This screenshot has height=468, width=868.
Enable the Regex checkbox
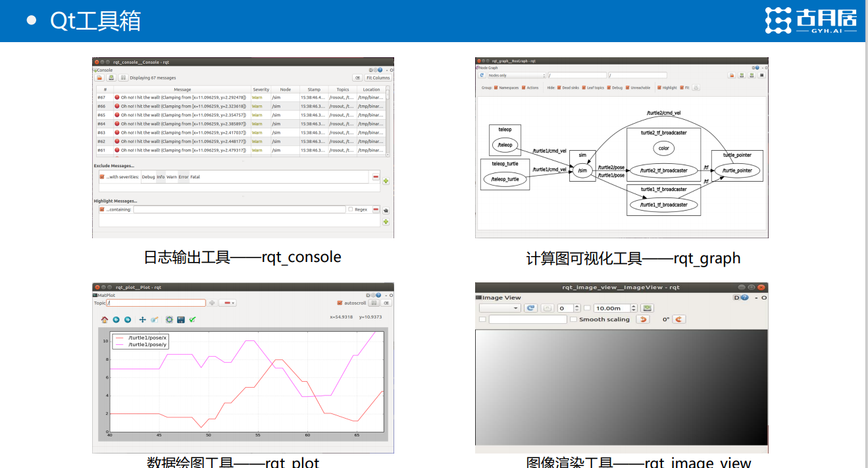coord(351,209)
